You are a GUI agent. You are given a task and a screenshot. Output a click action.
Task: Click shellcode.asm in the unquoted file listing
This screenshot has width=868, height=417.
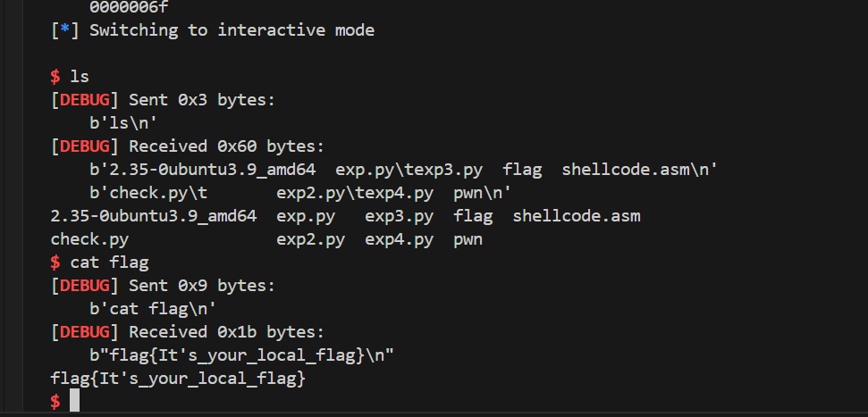click(577, 216)
